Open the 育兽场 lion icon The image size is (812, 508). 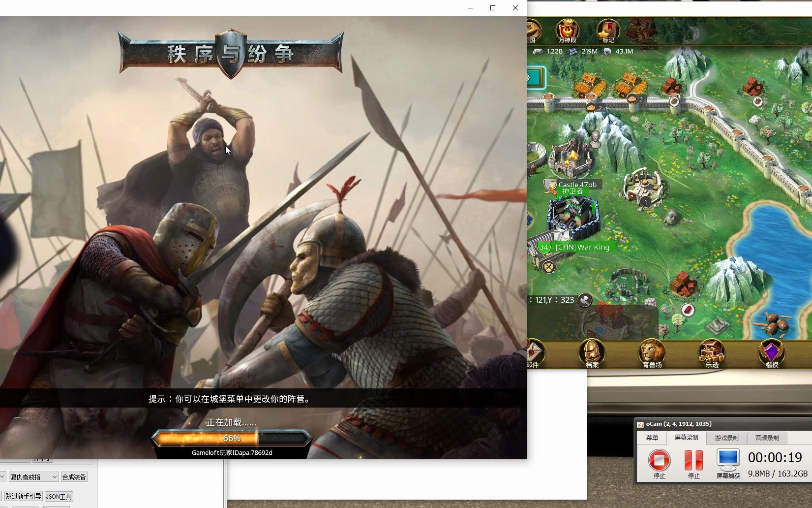click(x=652, y=353)
